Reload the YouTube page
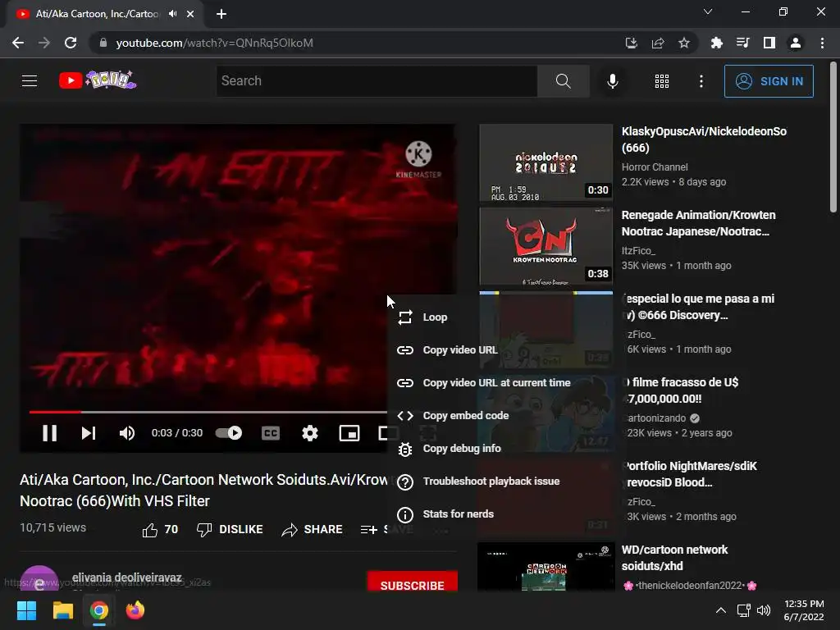This screenshot has width=840, height=630. tap(71, 43)
